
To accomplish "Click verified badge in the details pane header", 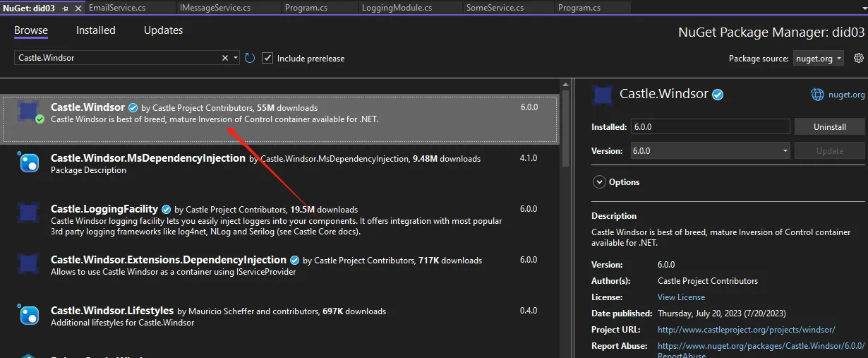I will pos(718,94).
